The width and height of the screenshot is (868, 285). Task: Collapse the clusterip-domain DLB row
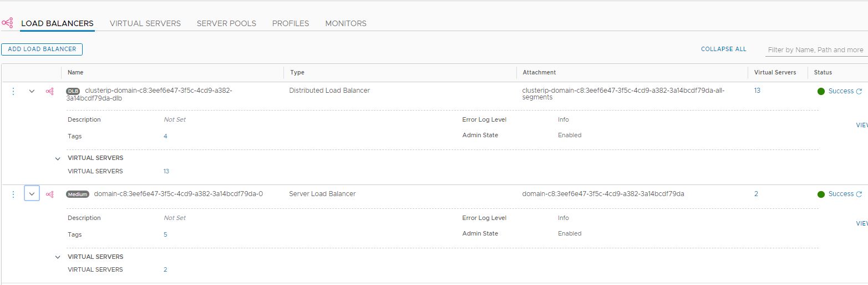(32, 91)
